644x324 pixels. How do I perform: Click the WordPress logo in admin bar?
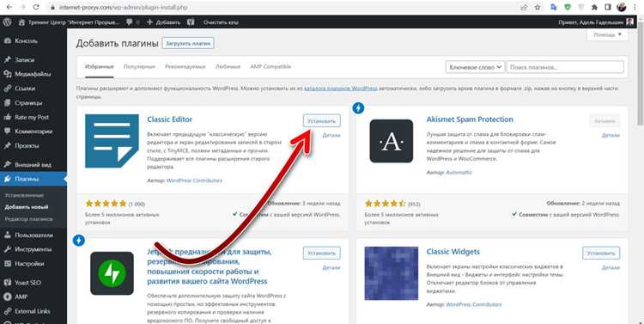[8, 22]
